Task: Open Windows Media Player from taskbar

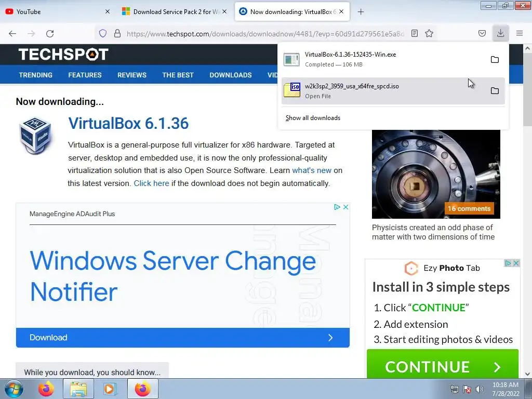Action: (110, 389)
